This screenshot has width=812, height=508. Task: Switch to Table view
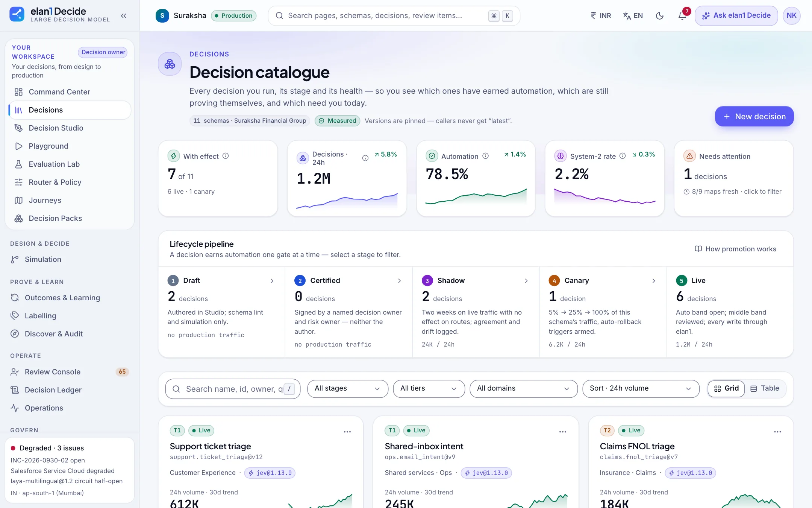point(765,389)
